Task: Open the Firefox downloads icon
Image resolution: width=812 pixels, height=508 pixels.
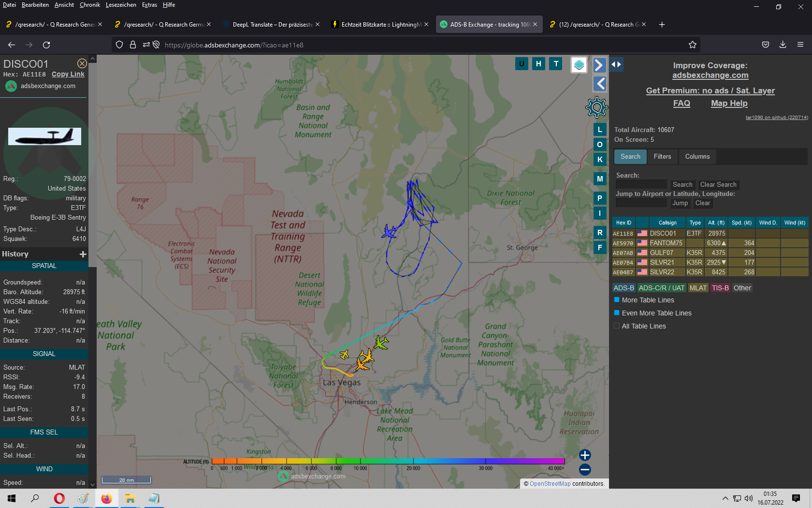Action: point(783,45)
